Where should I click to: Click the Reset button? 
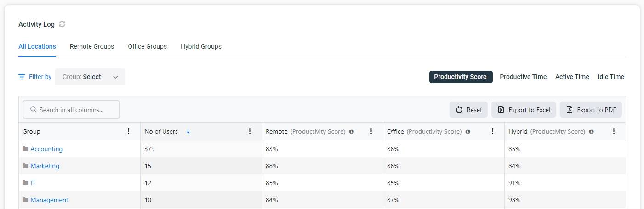click(x=468, y=110)
